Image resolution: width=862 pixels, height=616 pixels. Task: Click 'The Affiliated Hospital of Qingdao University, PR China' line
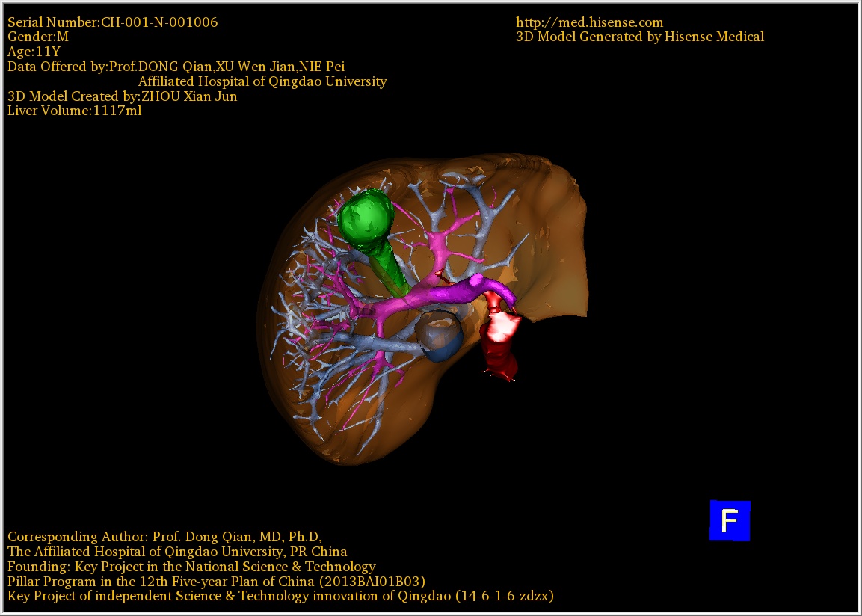click(x=177, y=552)
